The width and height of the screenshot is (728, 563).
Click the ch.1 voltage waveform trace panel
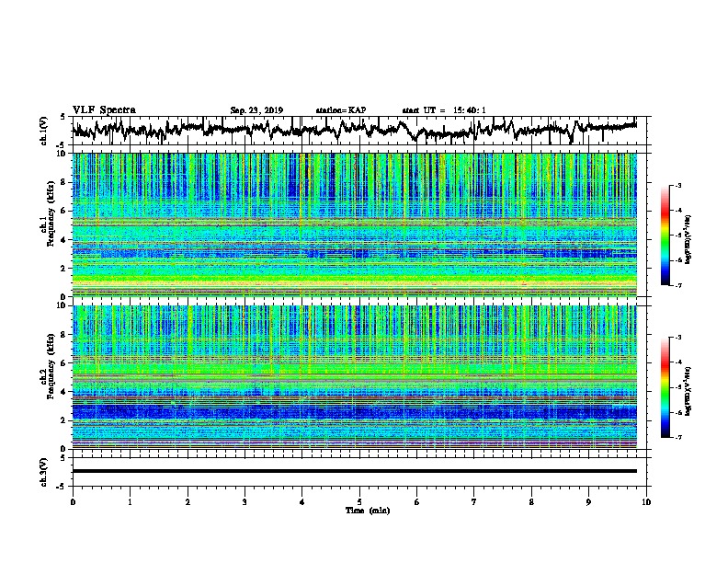361,131
